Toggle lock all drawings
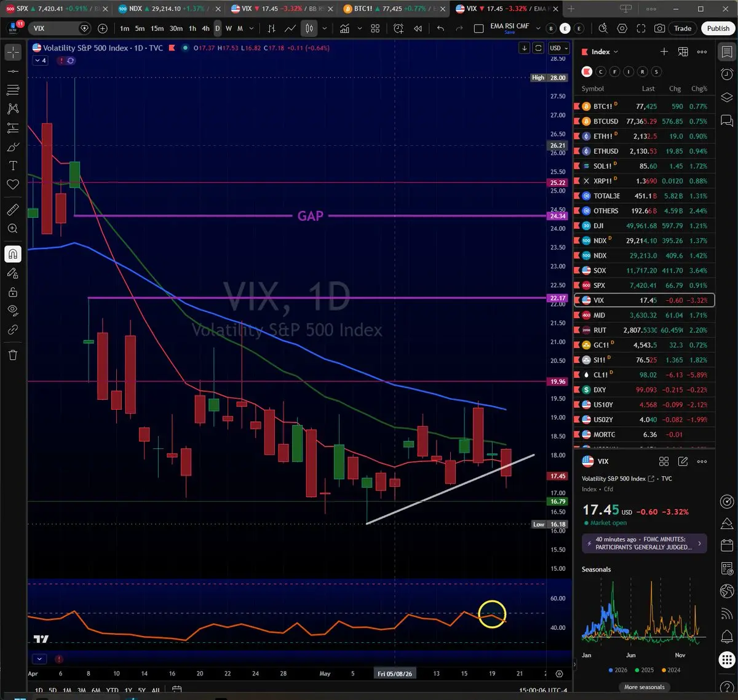 tap(13, 292)
